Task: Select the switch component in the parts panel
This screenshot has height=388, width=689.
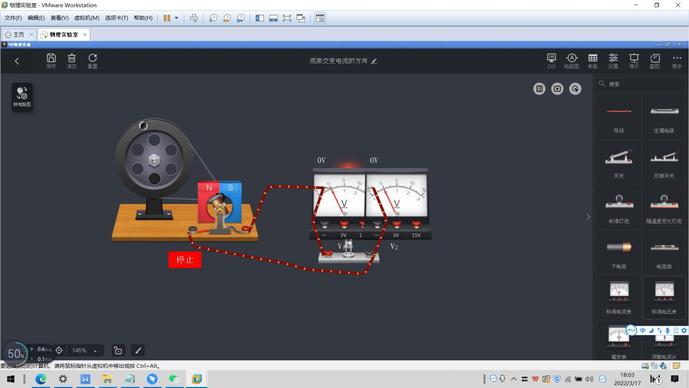Action: click(619, 163)
